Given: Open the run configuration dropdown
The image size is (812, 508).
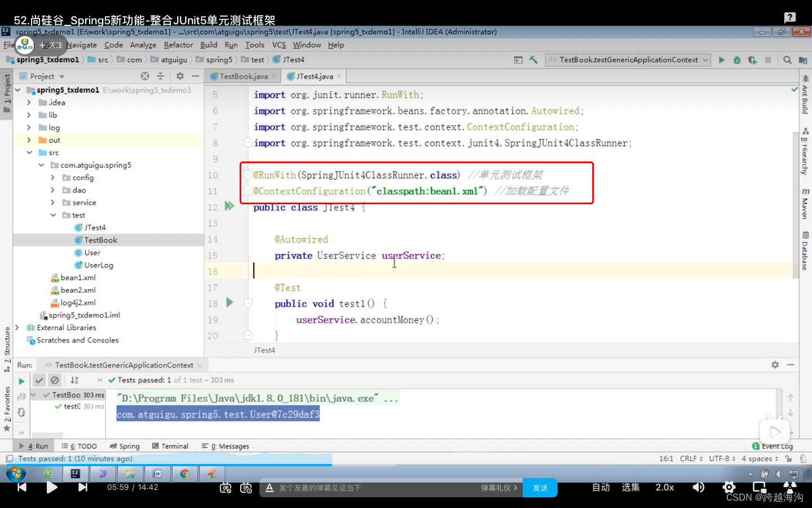Looking at the screenshot, I should tap(628, 60).
